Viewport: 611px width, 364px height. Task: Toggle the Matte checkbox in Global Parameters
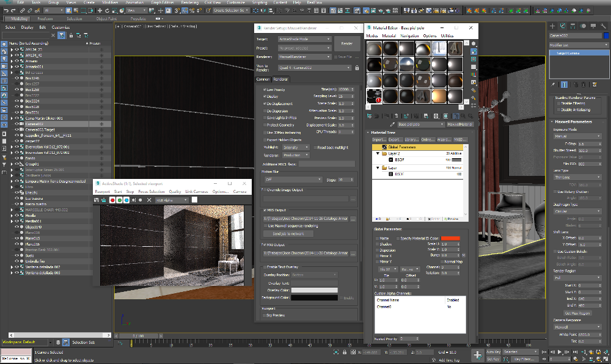coord(376,238)
